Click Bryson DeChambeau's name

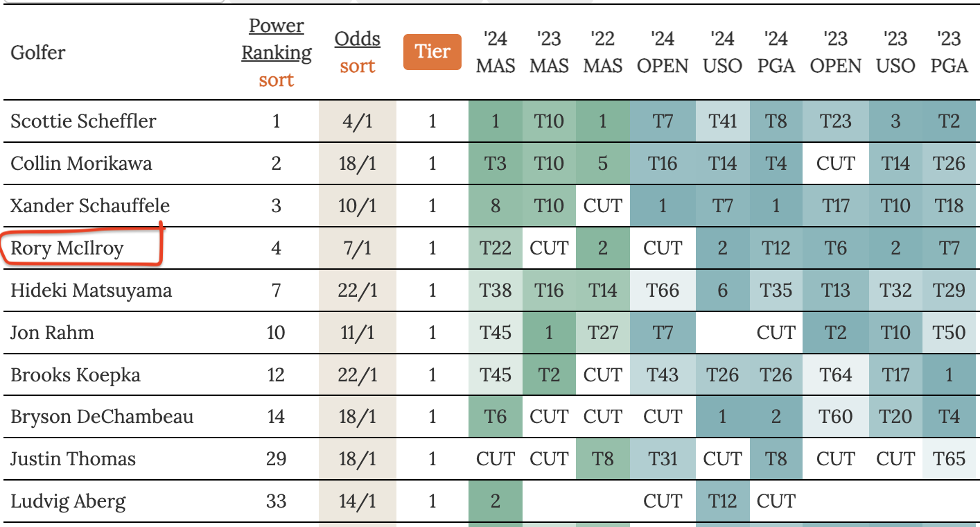[x=102, y=417]
